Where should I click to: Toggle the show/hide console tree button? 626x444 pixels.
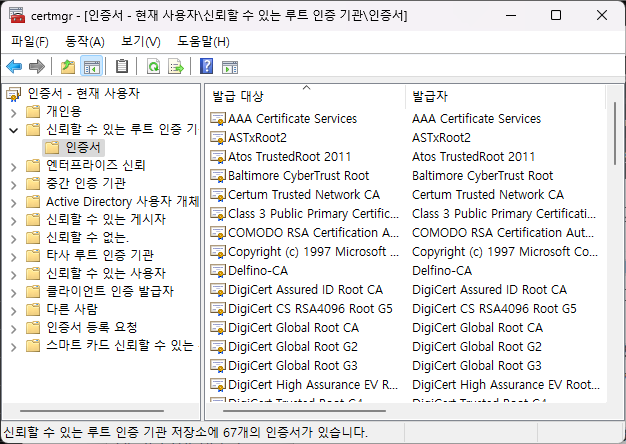92,66
